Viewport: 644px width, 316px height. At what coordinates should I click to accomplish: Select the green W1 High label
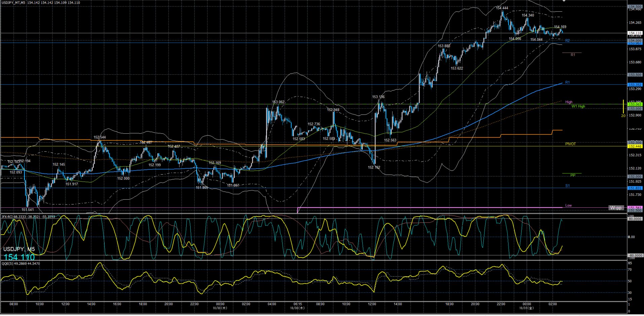click(x=578, y=106)
